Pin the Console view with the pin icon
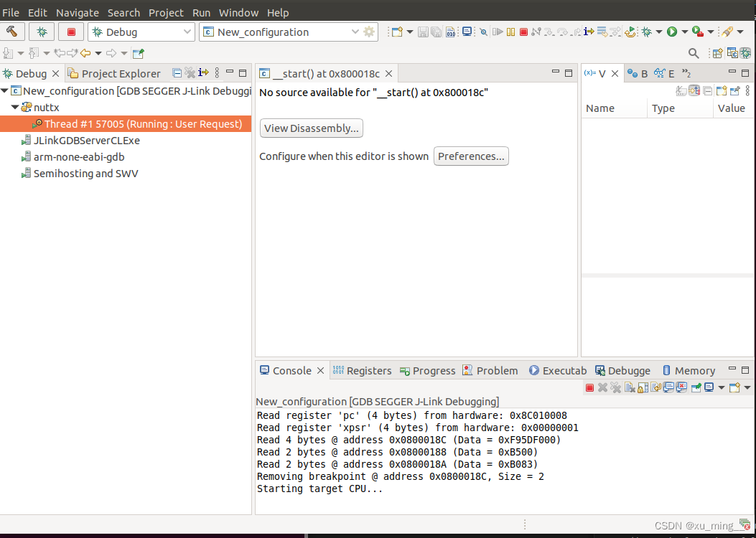The height and width of the screenshot is (538, 756). pos(696,387)
